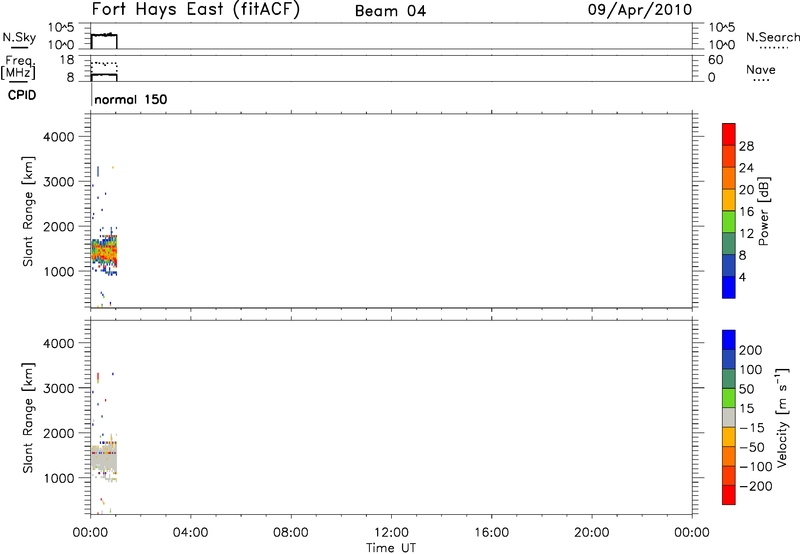Viewport: 800px width, 554px height.
Task: Pick the red top segment of the power colorbar
Action: click(x=729, y=134)
